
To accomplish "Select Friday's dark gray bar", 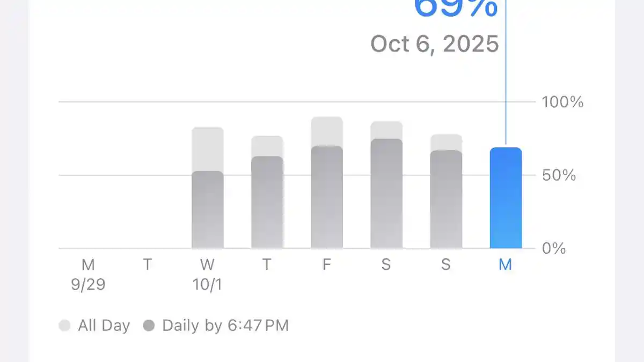I will (327, 197).
